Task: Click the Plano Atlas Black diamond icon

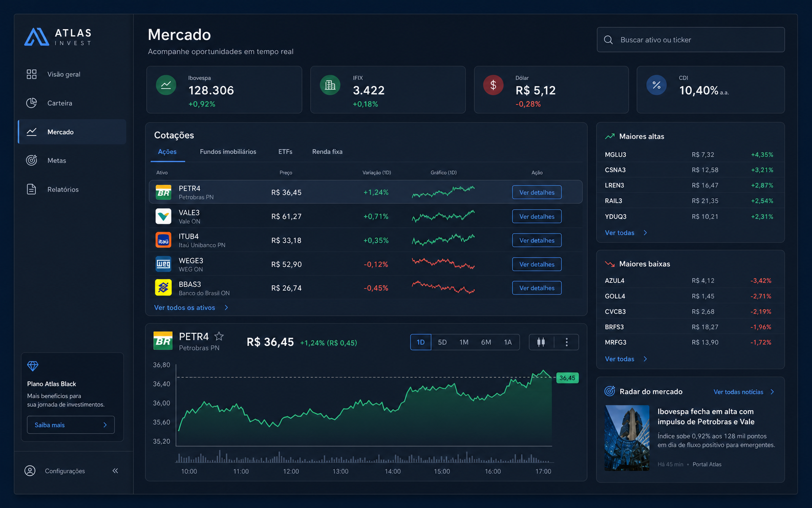Action: (33, 366)
